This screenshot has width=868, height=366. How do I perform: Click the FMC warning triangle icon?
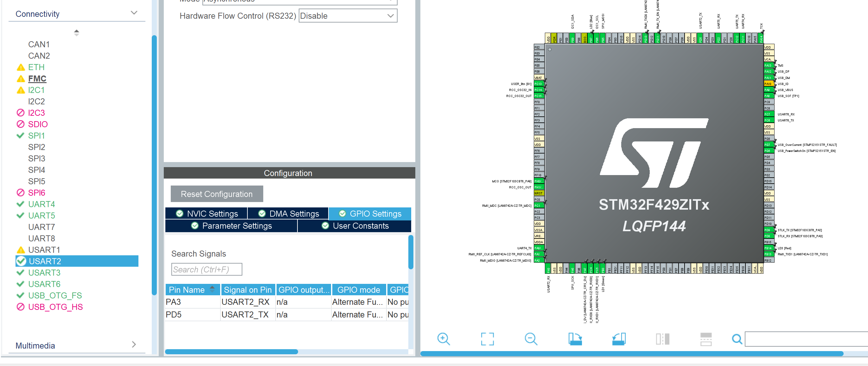pos(21,79)
